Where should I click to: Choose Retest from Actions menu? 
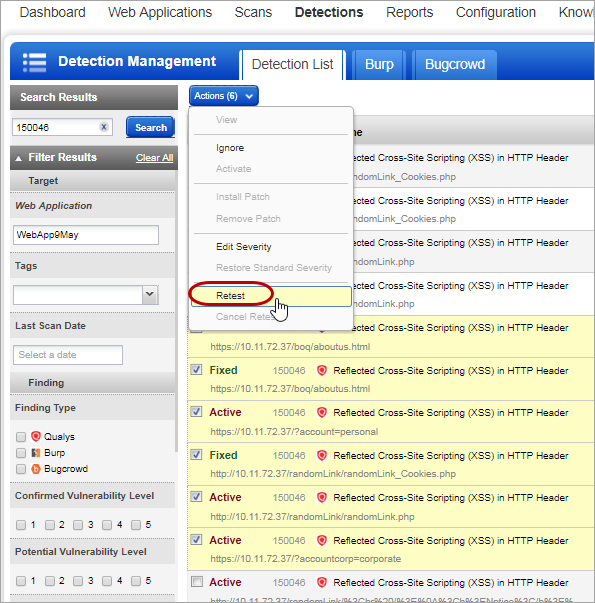click(271, 296)
